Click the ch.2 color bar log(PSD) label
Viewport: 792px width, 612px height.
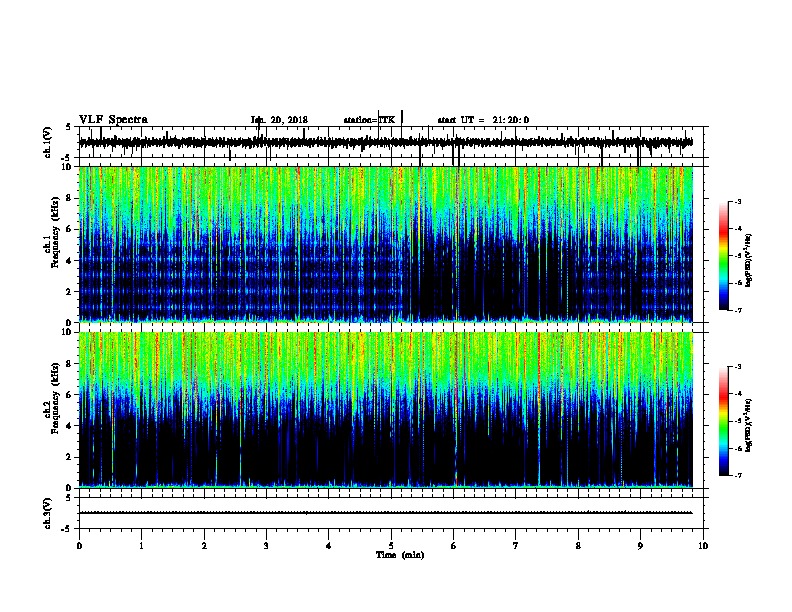pyautogui.click(x=749, y=425)
